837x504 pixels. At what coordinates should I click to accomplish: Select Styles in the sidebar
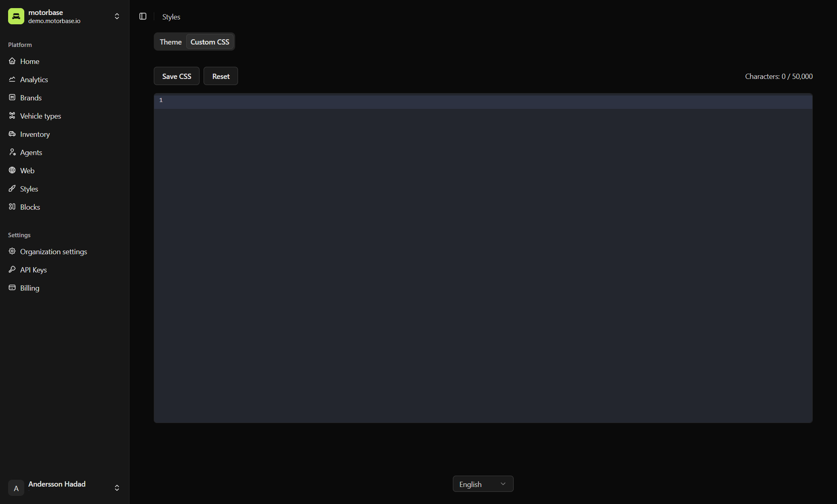tap(65, 189)
